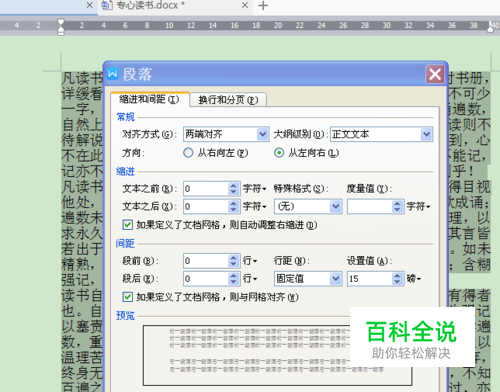Viewport: 500px width, 392px height.
Task: Open a new document tab with plus
Action: tap(263, 5)
